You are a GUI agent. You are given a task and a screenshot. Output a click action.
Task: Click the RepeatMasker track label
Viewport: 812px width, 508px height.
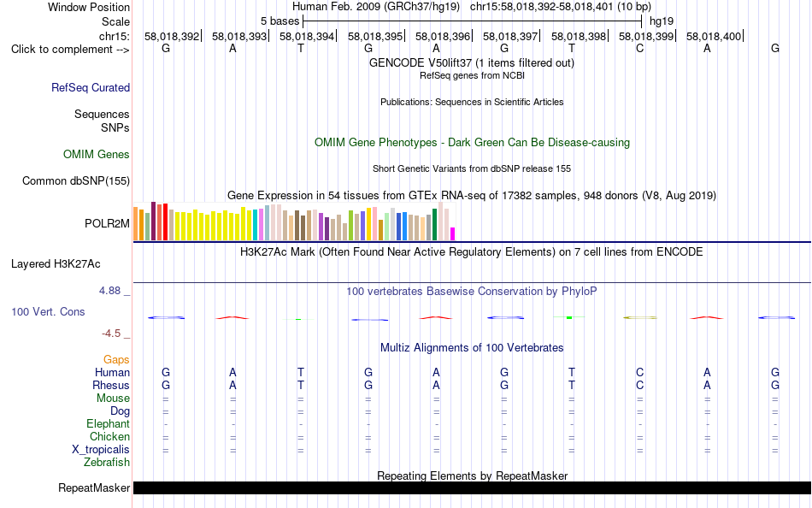(94, 487)
